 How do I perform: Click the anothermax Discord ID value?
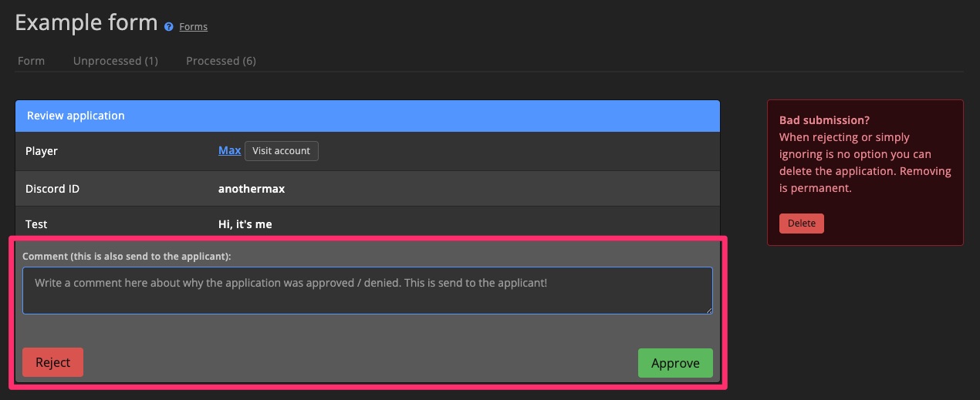pos(252,189)
